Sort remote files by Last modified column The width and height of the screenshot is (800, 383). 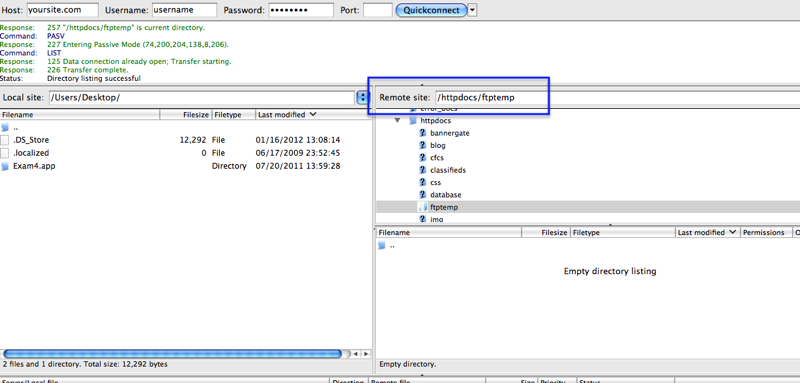coord(708,233)
